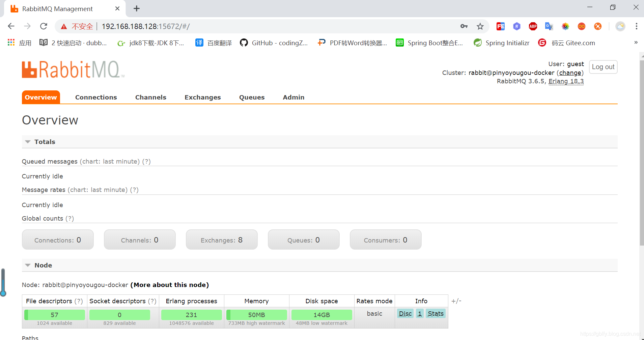Open the Gitee.com bookmark

pos(567,43)
